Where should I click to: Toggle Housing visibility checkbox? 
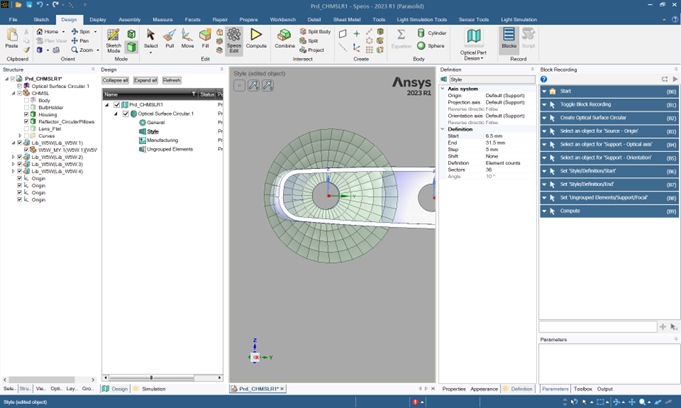click(26, 114)
